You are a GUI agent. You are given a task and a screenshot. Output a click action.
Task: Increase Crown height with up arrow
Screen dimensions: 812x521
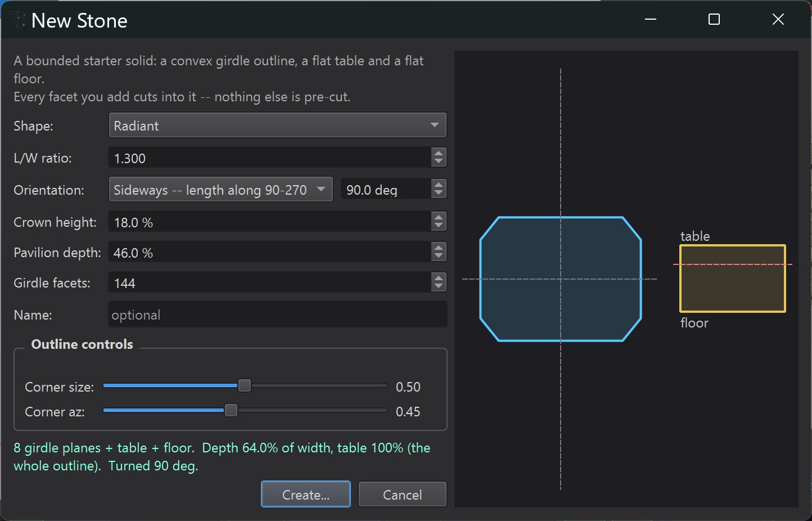[439, 217]
